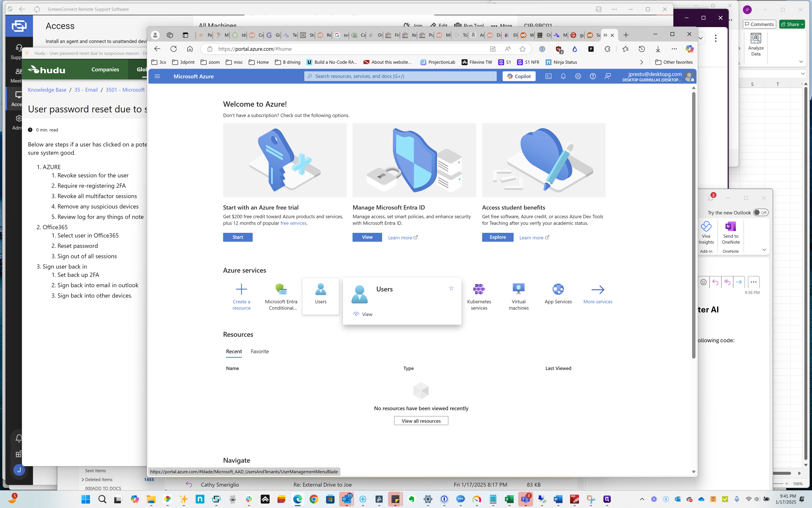This screenshot has height=508, width=812.
Task: Open Azure portal settings gear
Action: (578, 76)
